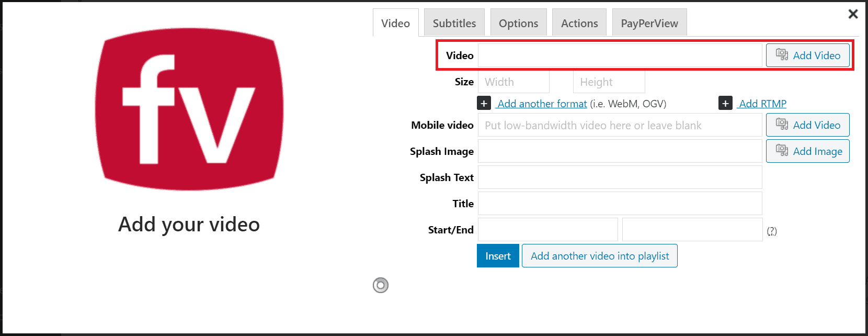
Task: Focus the End time input field
Action: coord(692,229)
